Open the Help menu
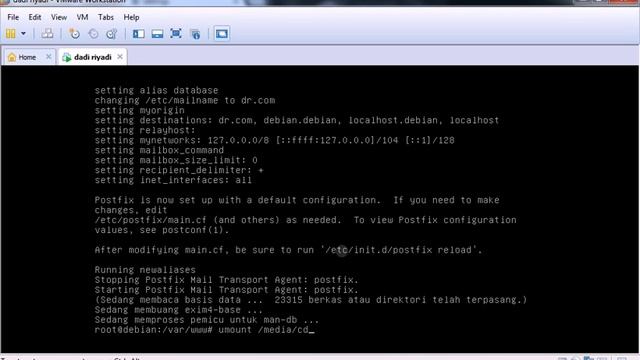 (x=131, y=17)
